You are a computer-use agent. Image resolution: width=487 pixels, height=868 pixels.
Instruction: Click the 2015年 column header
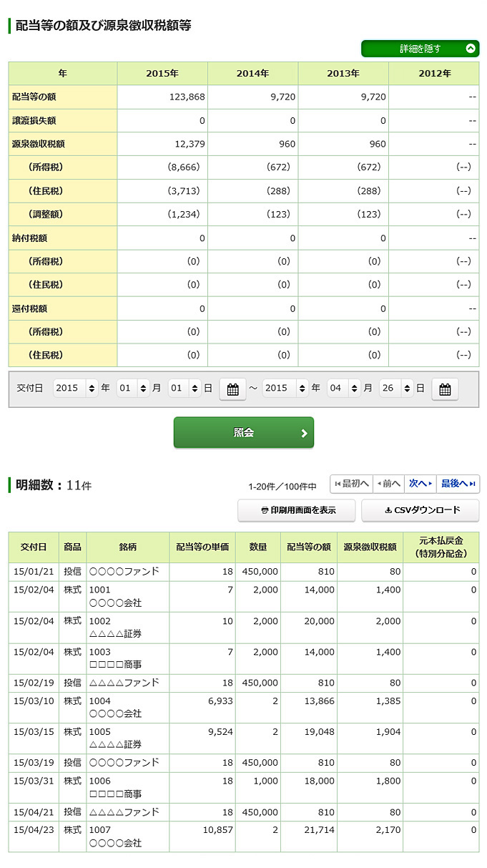pyautogui.click(x=162, y=74)
